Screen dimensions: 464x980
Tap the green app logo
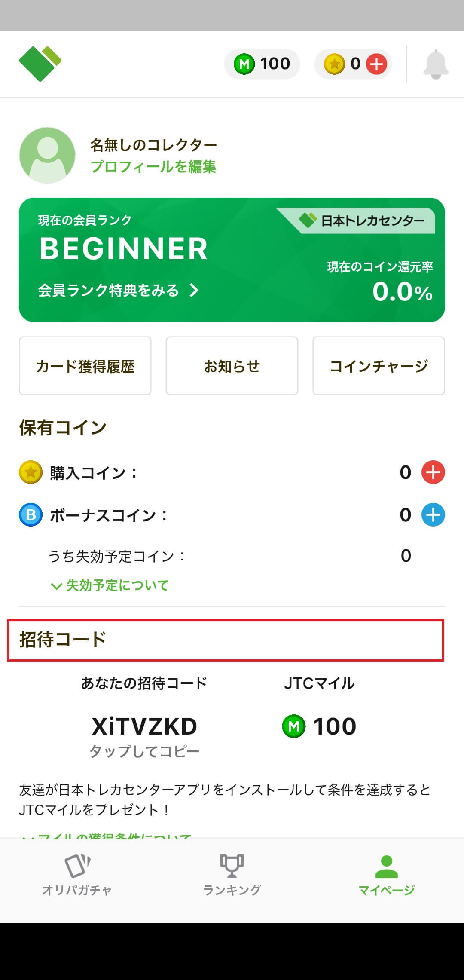[x=40, y=64]
